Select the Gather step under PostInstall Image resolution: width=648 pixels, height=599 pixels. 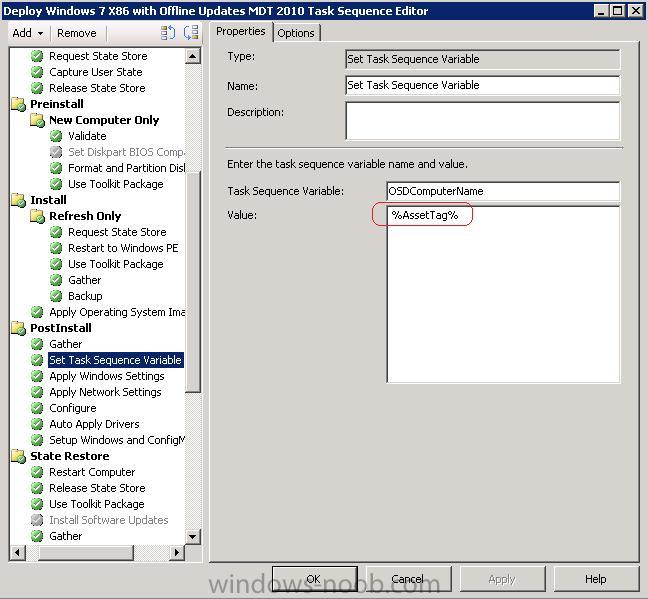(65, 344)
